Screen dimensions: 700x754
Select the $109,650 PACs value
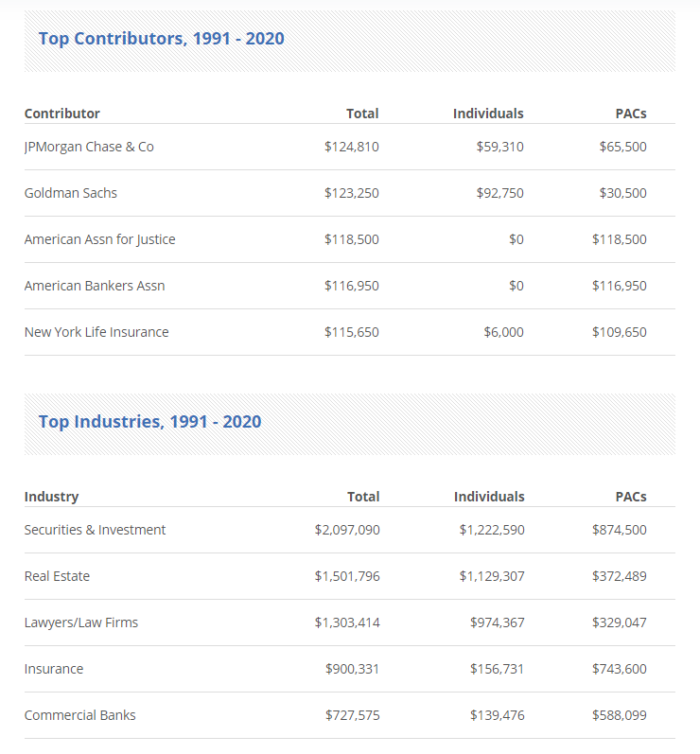click(x=620, y=332)
